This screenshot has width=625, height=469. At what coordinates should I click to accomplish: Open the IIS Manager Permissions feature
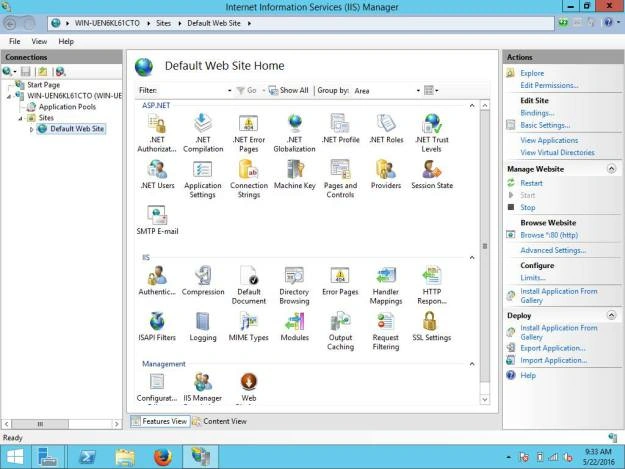(203, 387)
